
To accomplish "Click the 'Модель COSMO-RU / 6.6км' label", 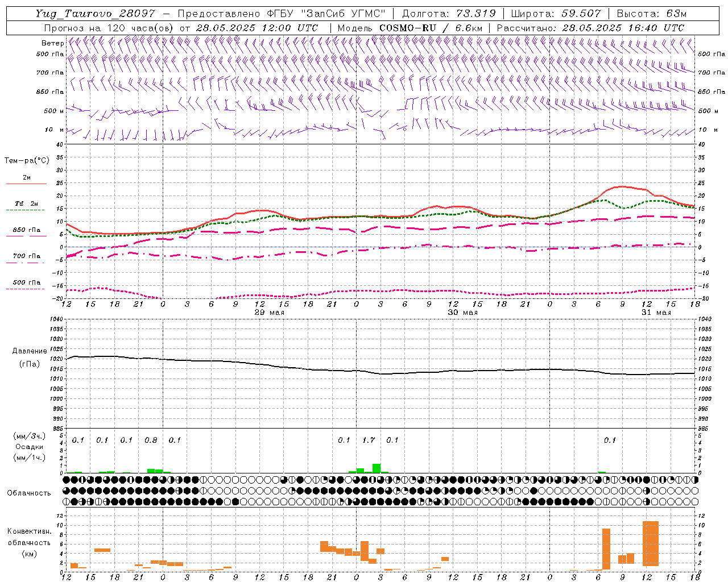I will [410, 28].
